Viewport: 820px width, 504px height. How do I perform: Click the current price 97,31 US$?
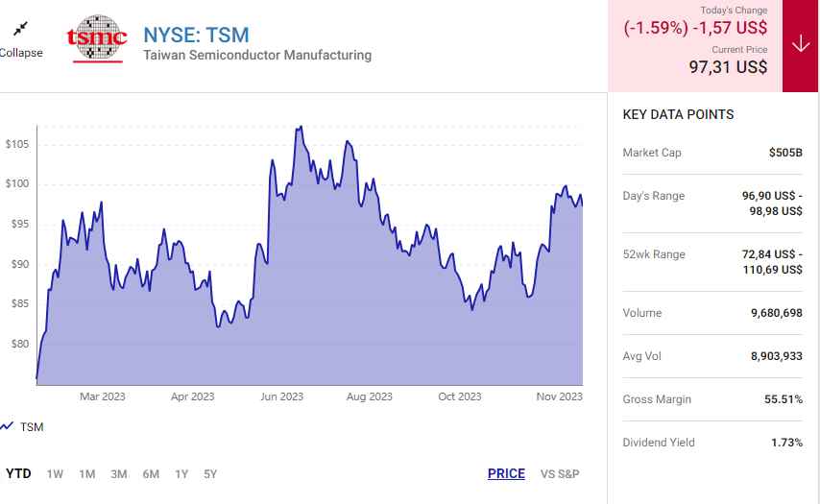tap(728, 66)
